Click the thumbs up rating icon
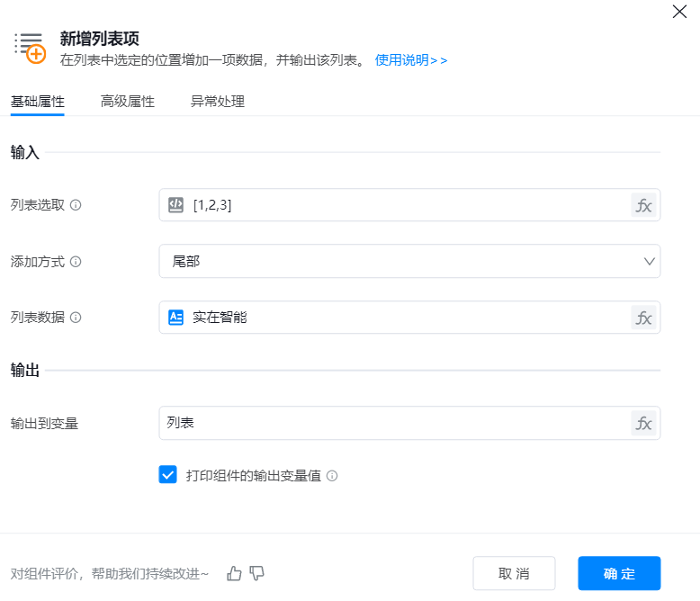 [x=235, y=573]
